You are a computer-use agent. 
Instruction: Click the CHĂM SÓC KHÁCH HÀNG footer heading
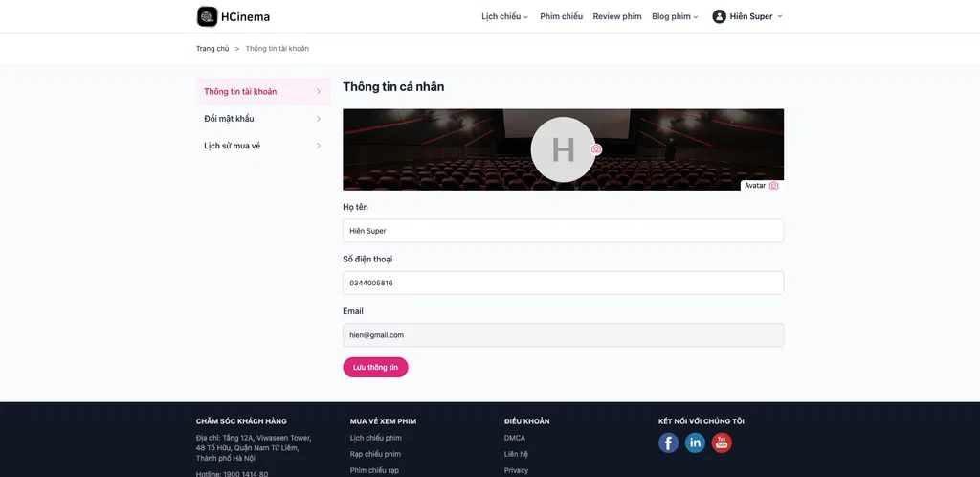[241, 421]
